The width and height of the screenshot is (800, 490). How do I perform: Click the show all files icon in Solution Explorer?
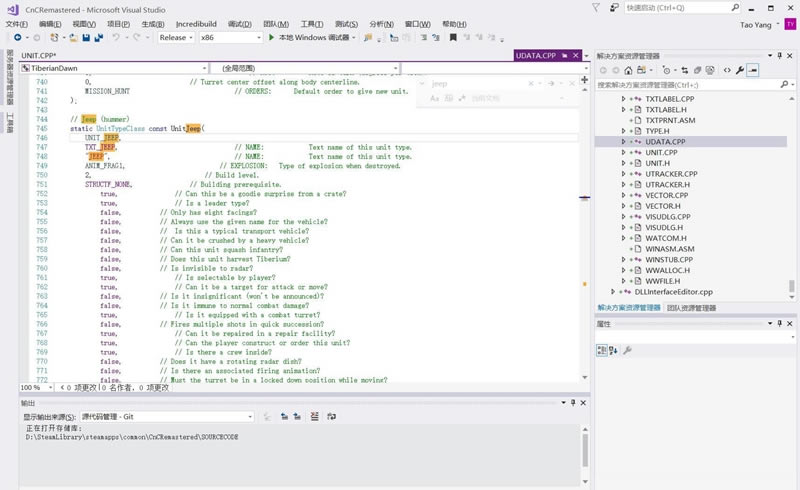click(710, 70)
